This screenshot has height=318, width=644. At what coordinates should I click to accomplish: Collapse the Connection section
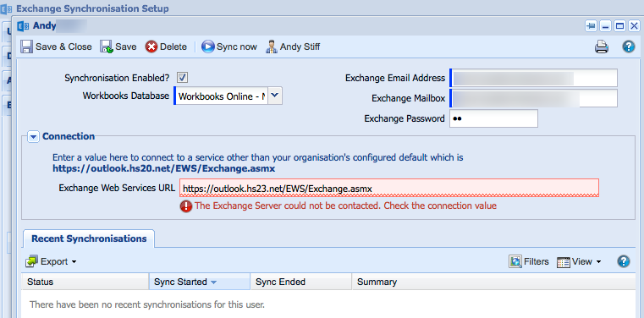(x=33, y=136)
